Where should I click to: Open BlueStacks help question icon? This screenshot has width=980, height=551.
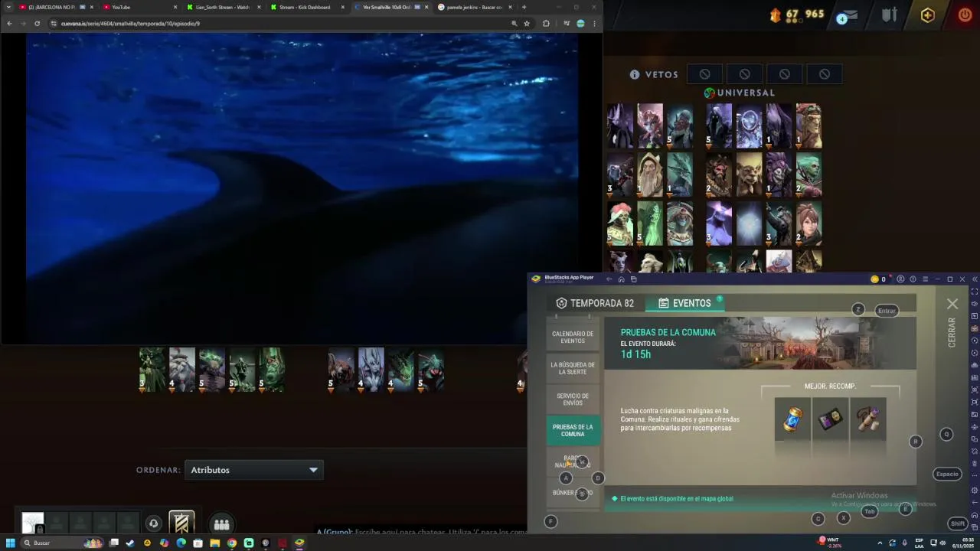click(x=913, y=279)
